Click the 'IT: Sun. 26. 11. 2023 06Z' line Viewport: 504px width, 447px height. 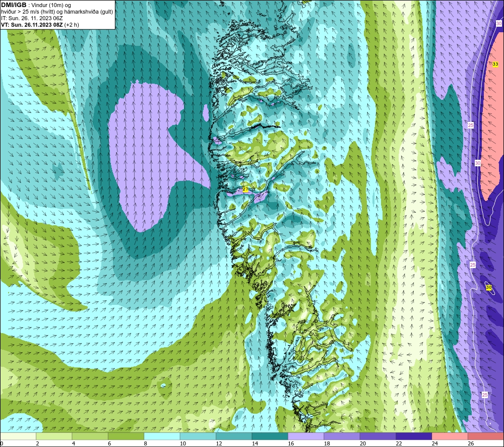[32, 18]
